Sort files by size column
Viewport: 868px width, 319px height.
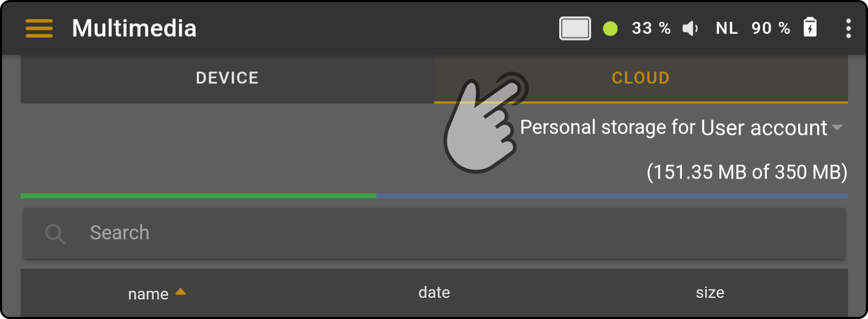click(x=710, y=292)
